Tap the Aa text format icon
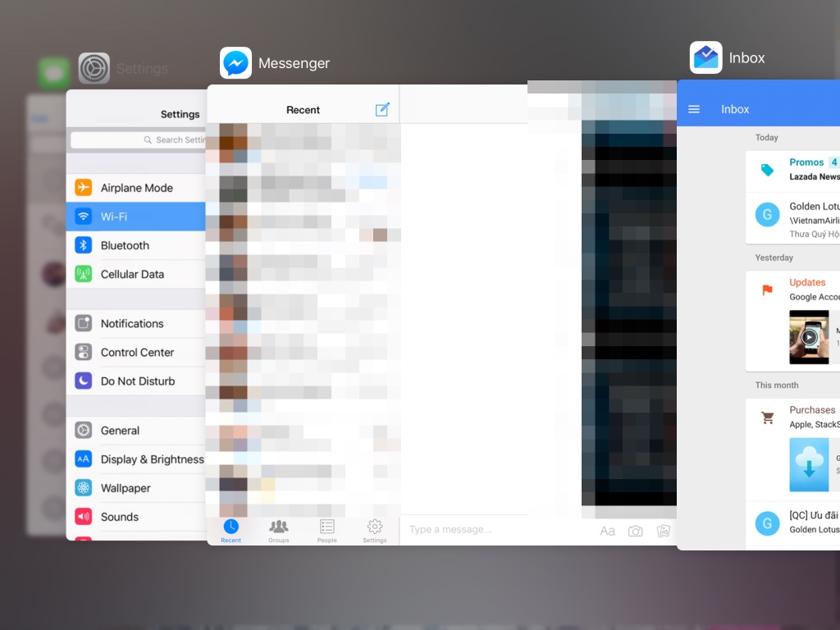 tap(607, 531)
